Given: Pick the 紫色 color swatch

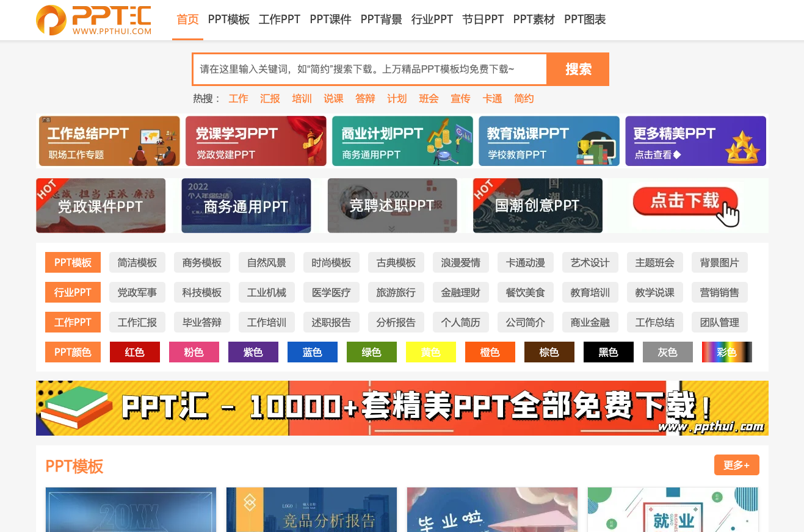Looking at the screenshot, I should (x=253, y=352).
